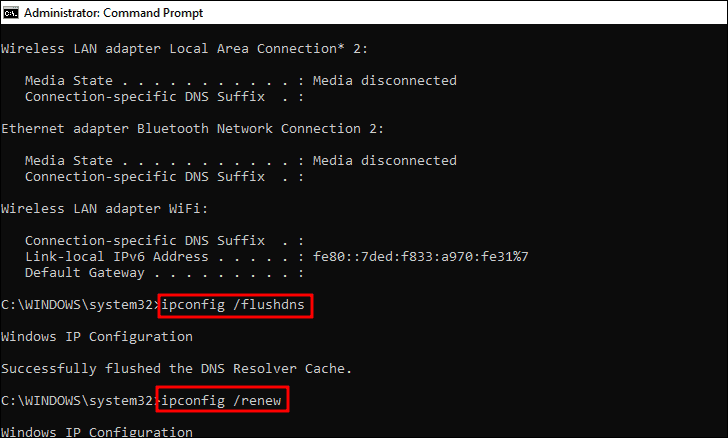728x438 pixels.
Task: Click the Command Prompt icon in title bar
Action: [13, 12]
